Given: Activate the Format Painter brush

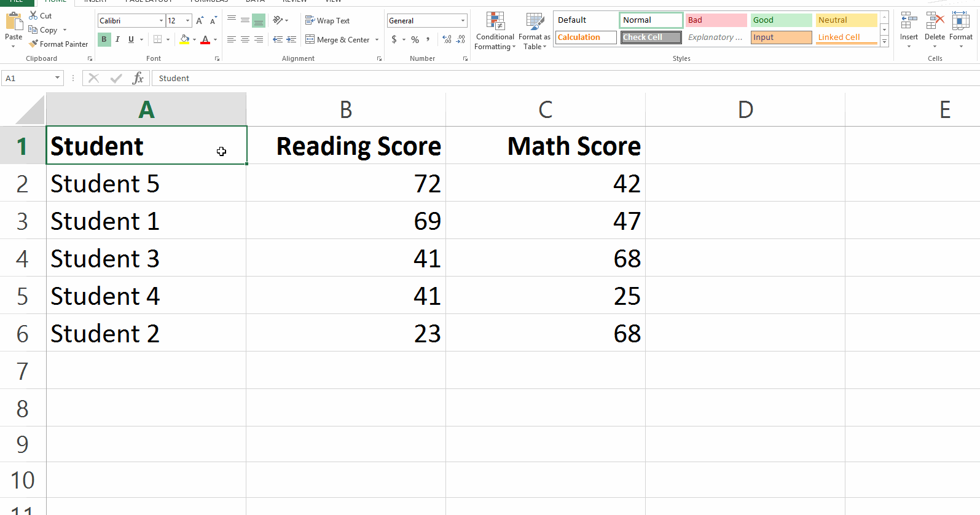Looking at the screenshot, I should 34,44.
